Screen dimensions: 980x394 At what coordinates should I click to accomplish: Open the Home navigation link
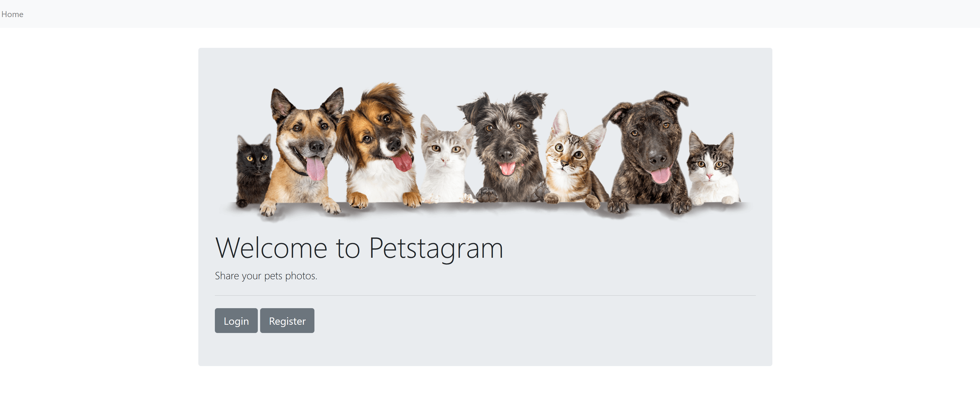pos(12,14)
